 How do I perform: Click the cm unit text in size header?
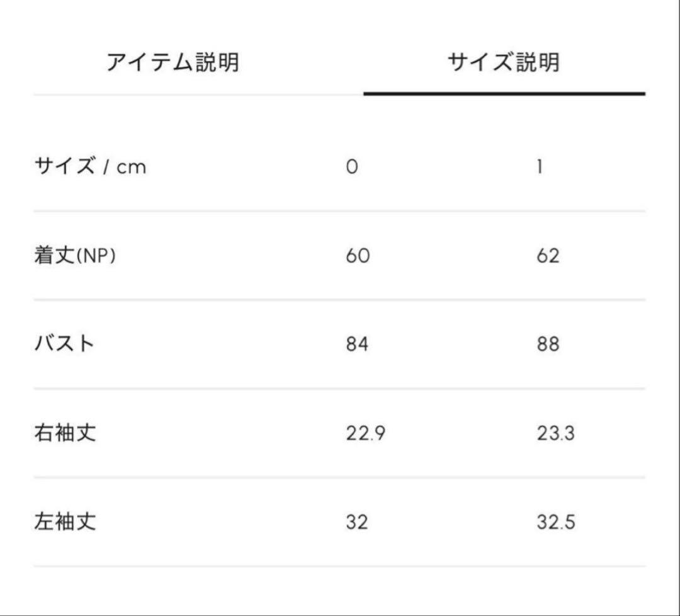click(132, 167)
